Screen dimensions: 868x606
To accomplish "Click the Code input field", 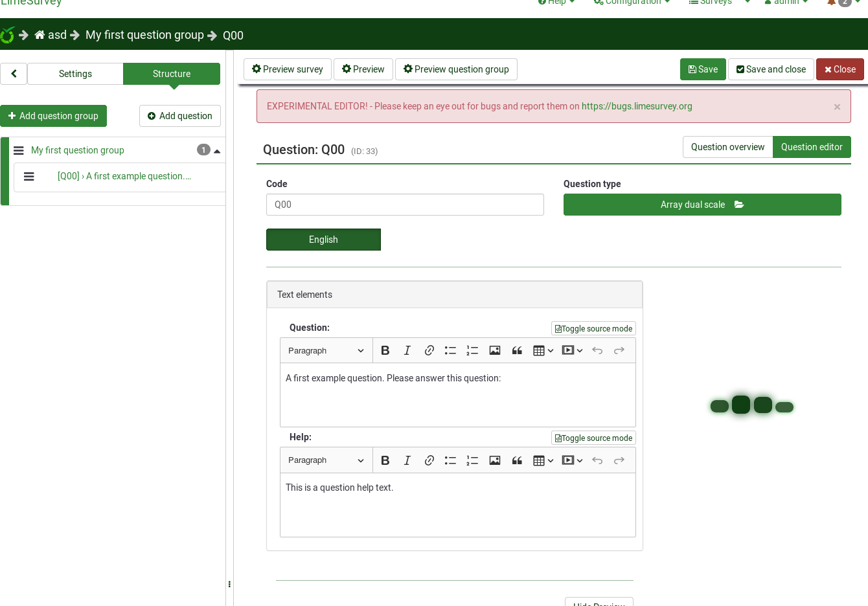I will 405,205.
